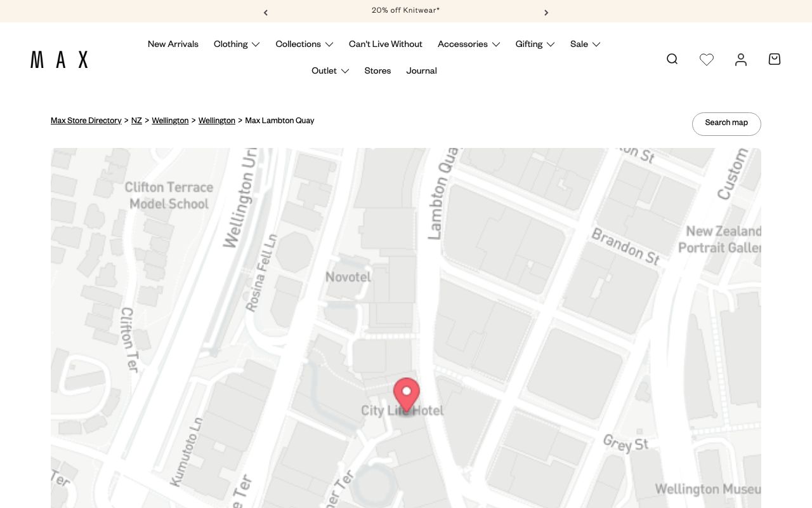Open first Wellington breadcrumb link
The image size is (812, 508).
click(x=170, y=121)
